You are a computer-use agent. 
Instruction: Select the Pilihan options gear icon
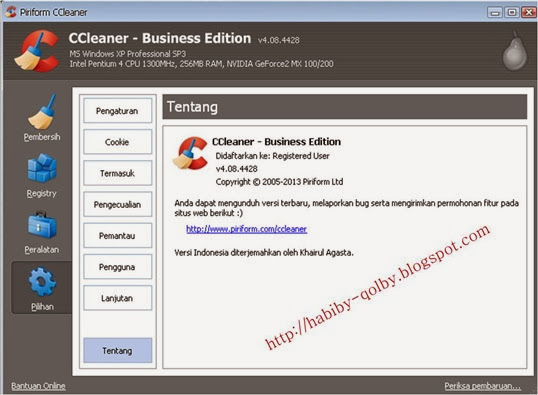click(42, 282)
